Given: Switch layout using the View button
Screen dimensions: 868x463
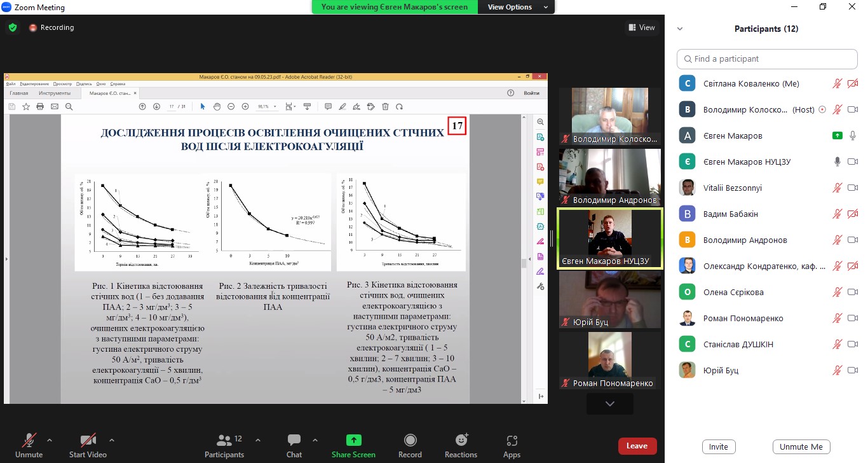Looking at the screenshot, I should pyautogui.click(x=641, y=27).
